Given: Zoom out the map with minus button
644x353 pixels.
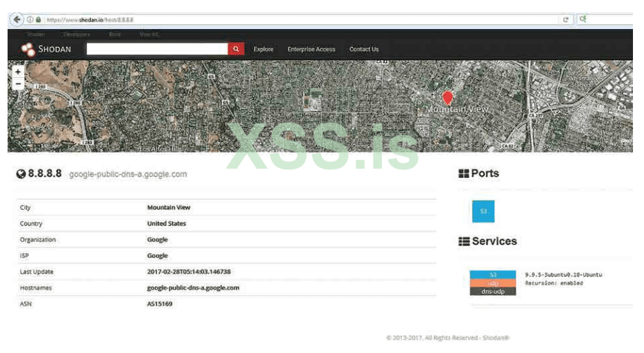Looking at the screenshot, I should pyautogui.click(x=18, y=83).
